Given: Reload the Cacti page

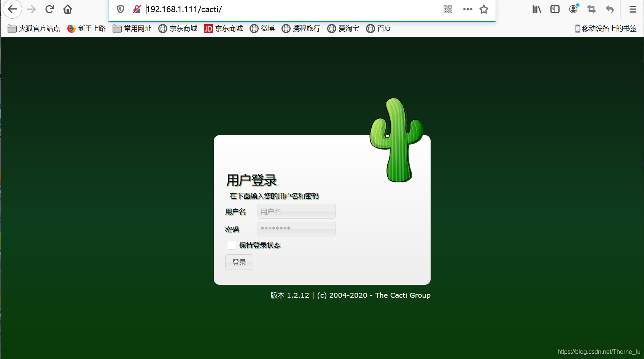Looking at the screenshot, I should [49, 9].
